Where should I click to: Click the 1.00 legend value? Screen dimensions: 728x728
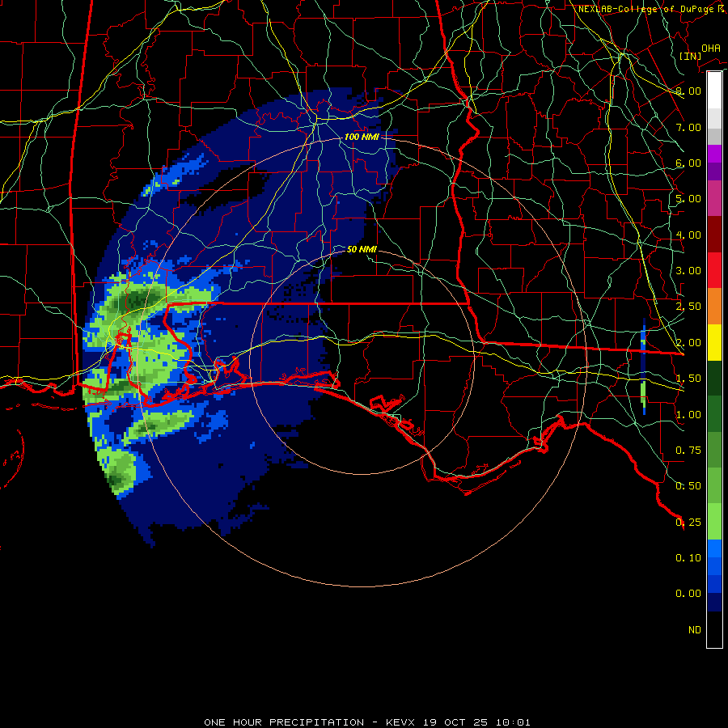click(x=688, y=415)
